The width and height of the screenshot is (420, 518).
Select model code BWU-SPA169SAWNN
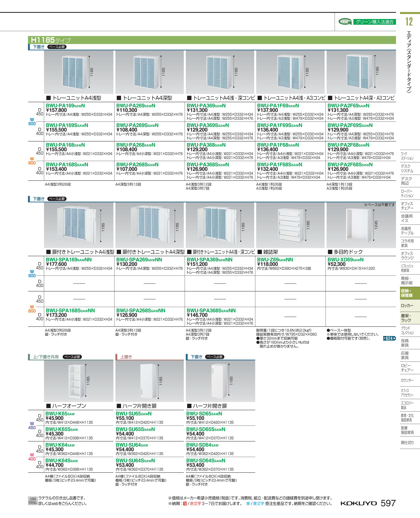69,260
